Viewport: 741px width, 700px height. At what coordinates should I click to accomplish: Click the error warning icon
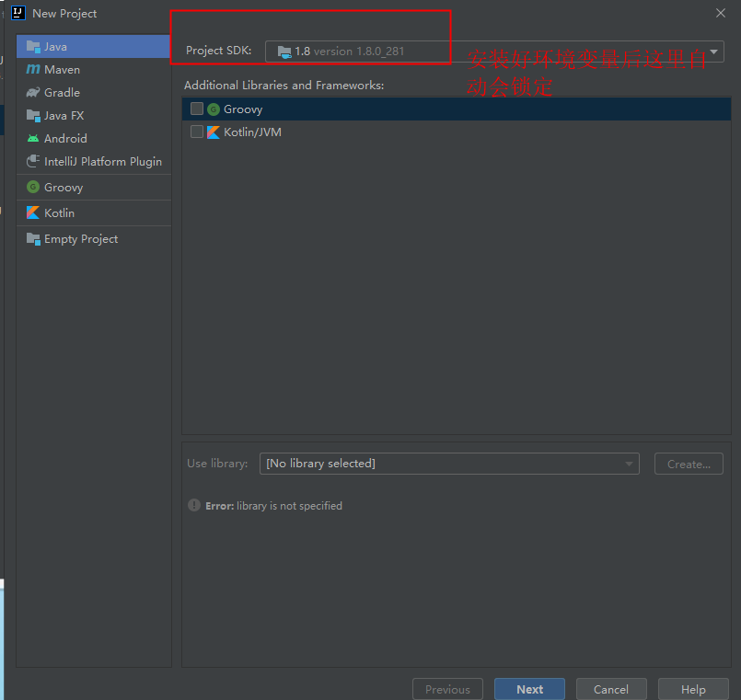[194, 505]
